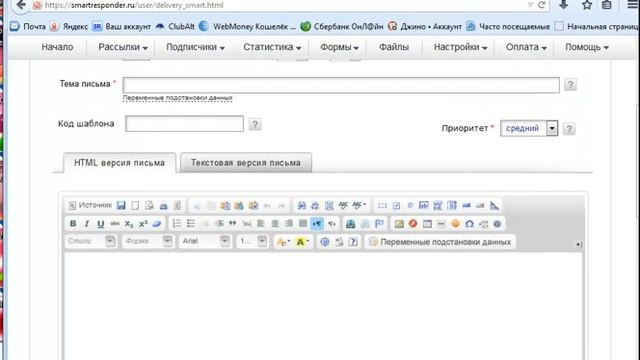640x360 pixels.
Task: Click the Insert Smiley icon
Action: tap(455, 224)
